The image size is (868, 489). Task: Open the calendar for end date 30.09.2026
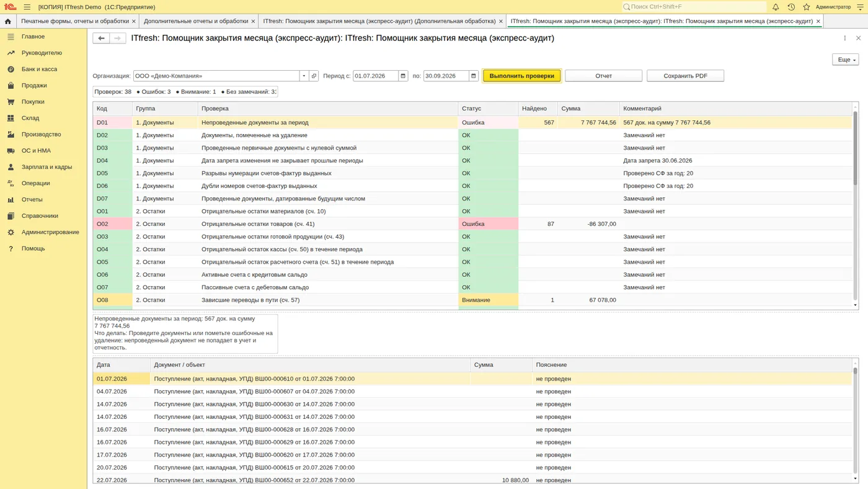pos(474,76)
